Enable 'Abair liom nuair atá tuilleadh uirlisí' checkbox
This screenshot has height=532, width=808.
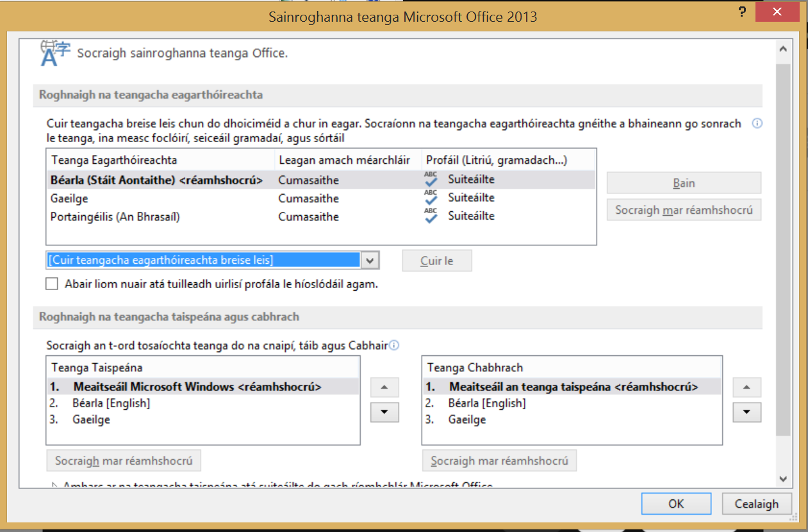[52, 284]
